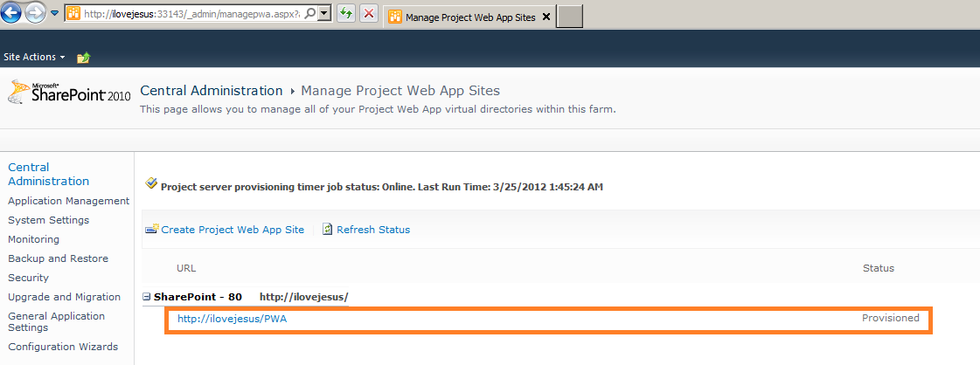The width and height of the screenshot is (980, 365).
Task: Click the search magnifier in address bar
Action: pyautogui.click(x=311, y=14)
